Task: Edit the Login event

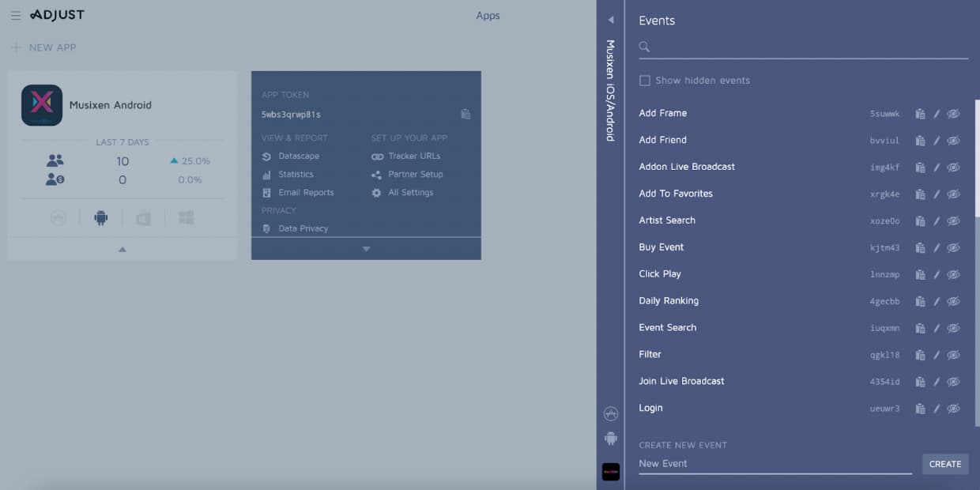Action: (x=937, y=409)
